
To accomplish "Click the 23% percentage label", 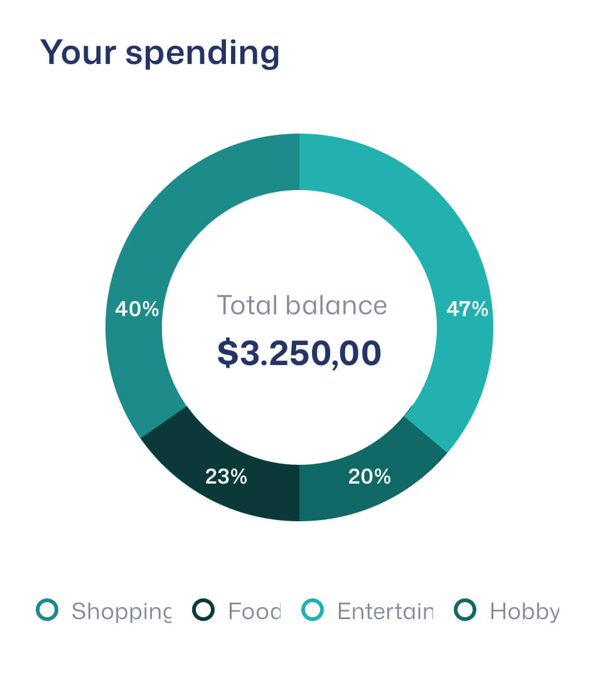I will point(226,477).
